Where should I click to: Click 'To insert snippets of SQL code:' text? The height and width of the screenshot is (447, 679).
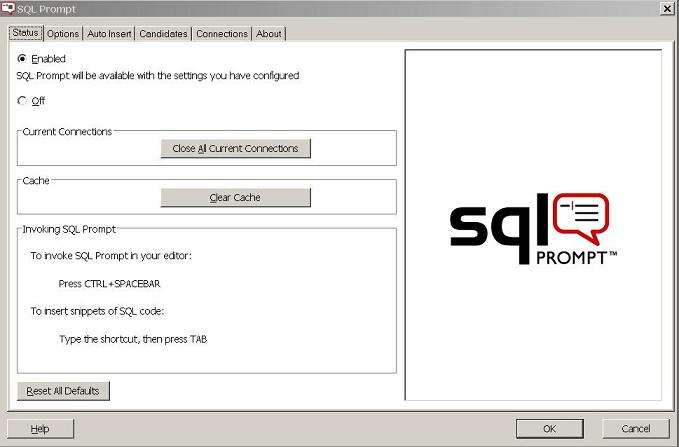[97, 311]
